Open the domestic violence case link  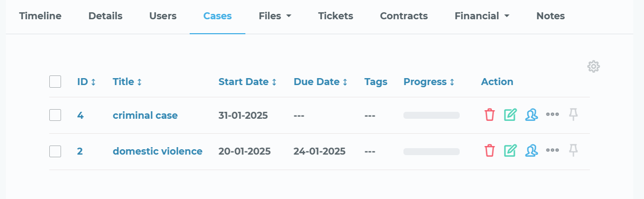point(158,151)
